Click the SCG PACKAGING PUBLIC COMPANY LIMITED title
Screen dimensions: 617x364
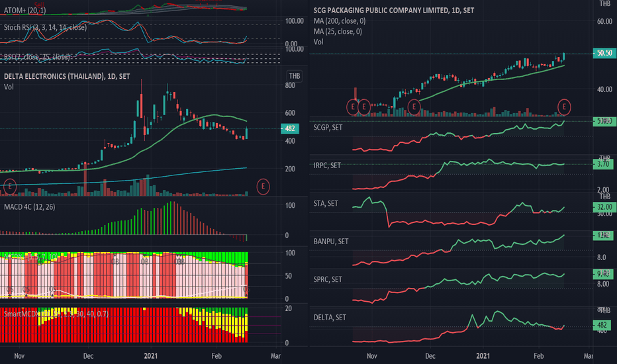393,11
